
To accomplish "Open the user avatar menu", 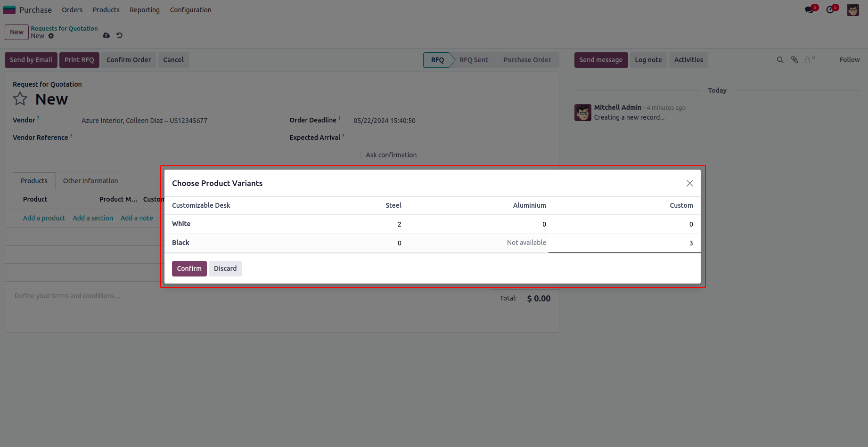I will (852, 9).
